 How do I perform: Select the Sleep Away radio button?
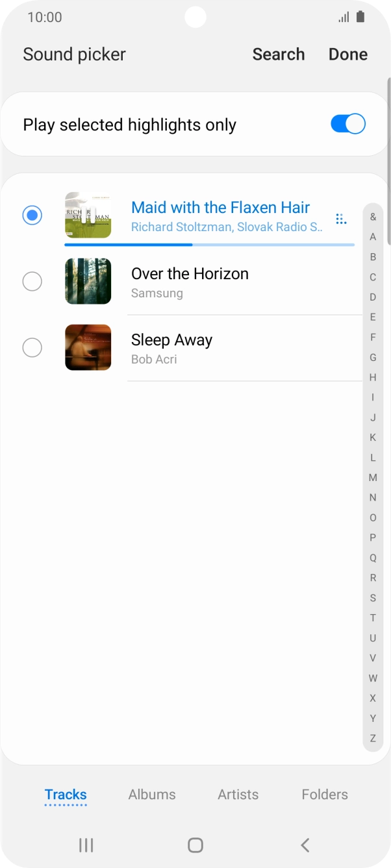(x=32, y=347)
